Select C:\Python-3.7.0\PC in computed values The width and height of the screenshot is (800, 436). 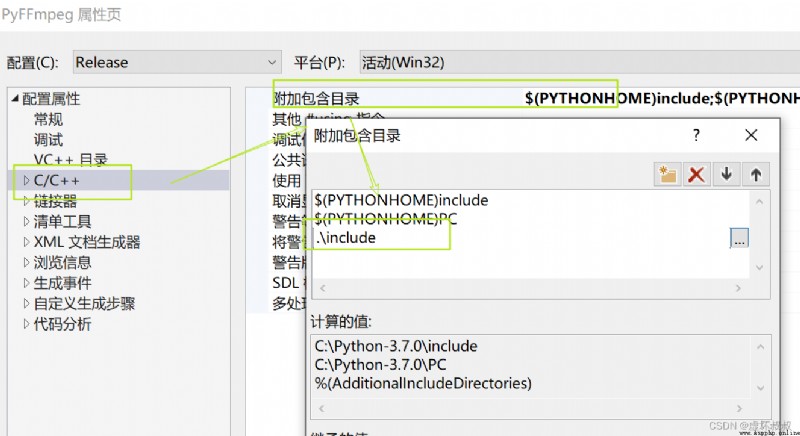coord(380,365)
